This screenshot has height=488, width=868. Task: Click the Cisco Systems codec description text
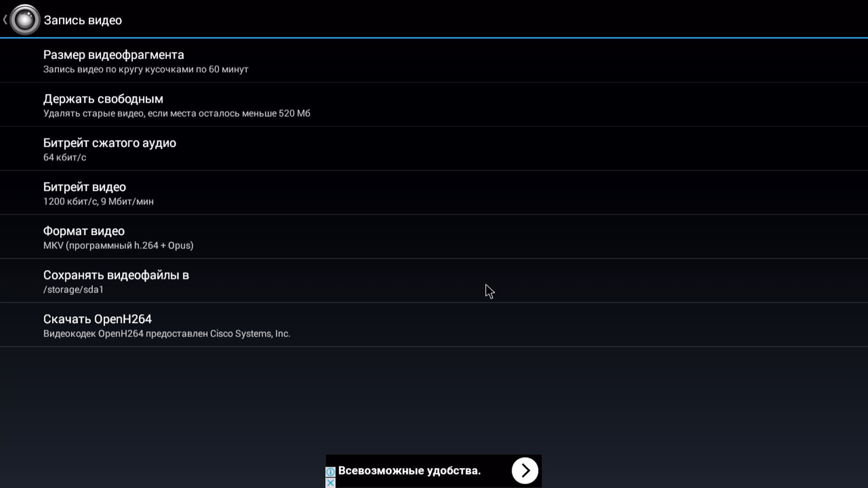point(166,333)
